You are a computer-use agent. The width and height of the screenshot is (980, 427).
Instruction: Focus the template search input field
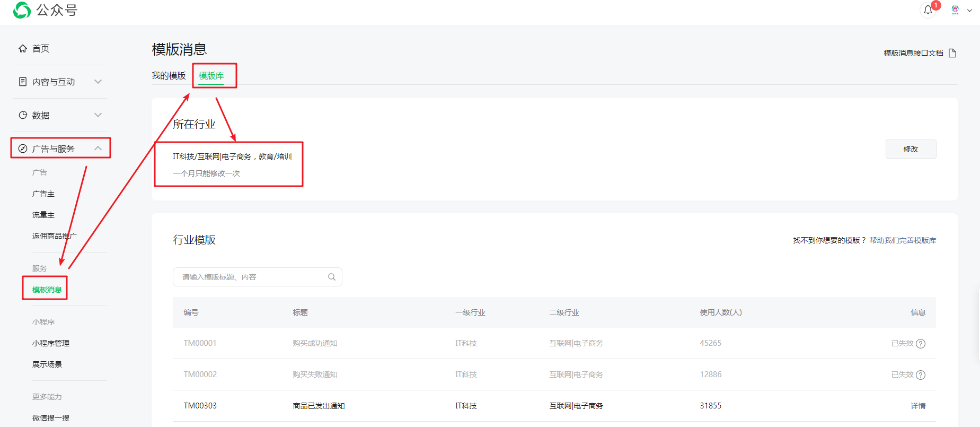tap(252, 277)
